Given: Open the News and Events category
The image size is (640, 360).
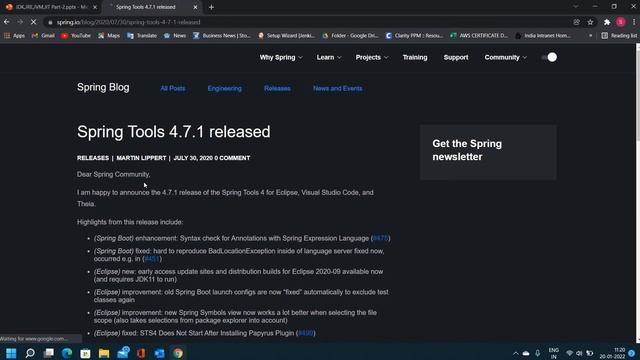Looking at the screenshot, I should (x=338, y=89).
